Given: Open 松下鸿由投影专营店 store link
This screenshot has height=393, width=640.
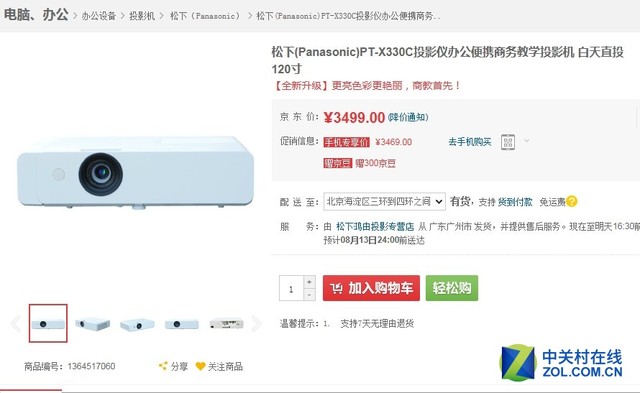Looking at the screenshot, I should 375,226.
